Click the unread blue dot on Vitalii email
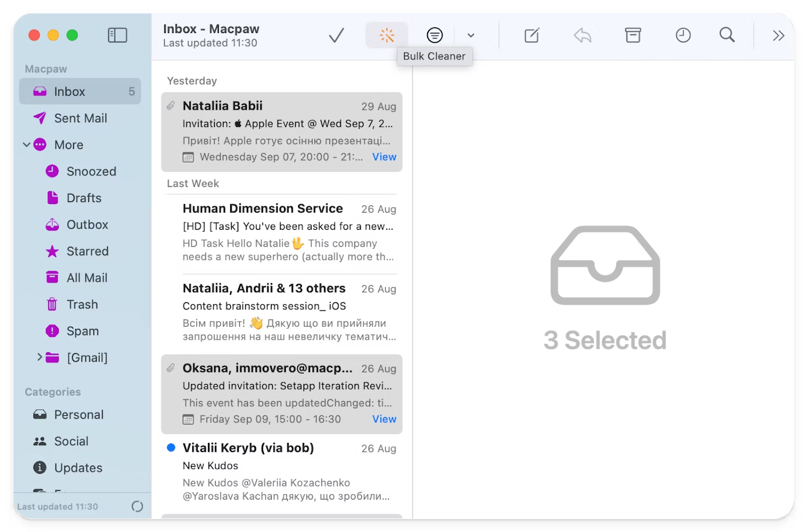 pos(171,447)
